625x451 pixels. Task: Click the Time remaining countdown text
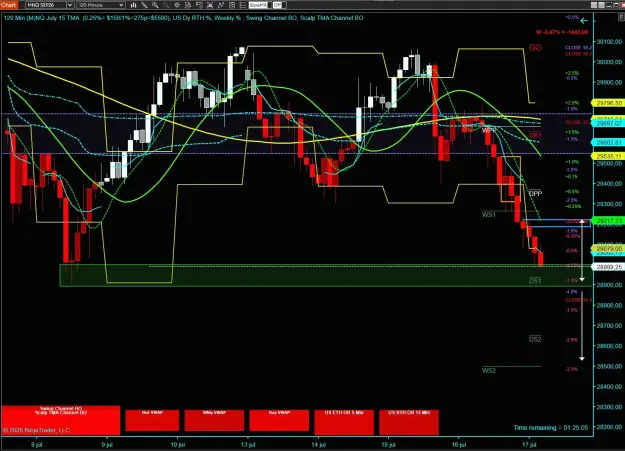click(551, 427)
